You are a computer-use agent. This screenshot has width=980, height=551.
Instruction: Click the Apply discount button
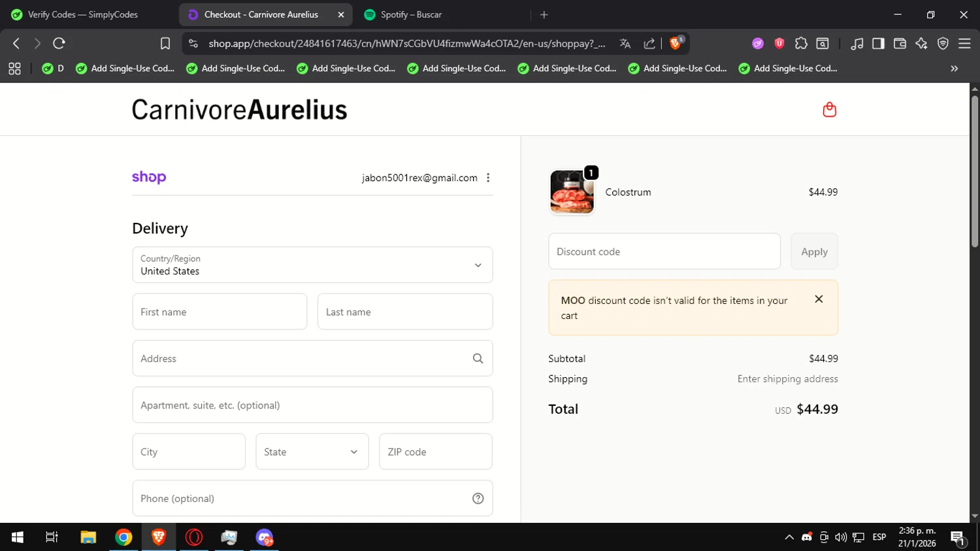814,252
